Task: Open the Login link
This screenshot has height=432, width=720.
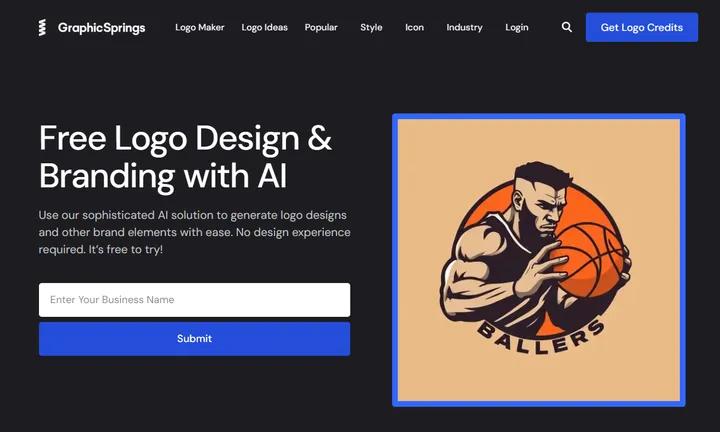Action: [517, 28]
